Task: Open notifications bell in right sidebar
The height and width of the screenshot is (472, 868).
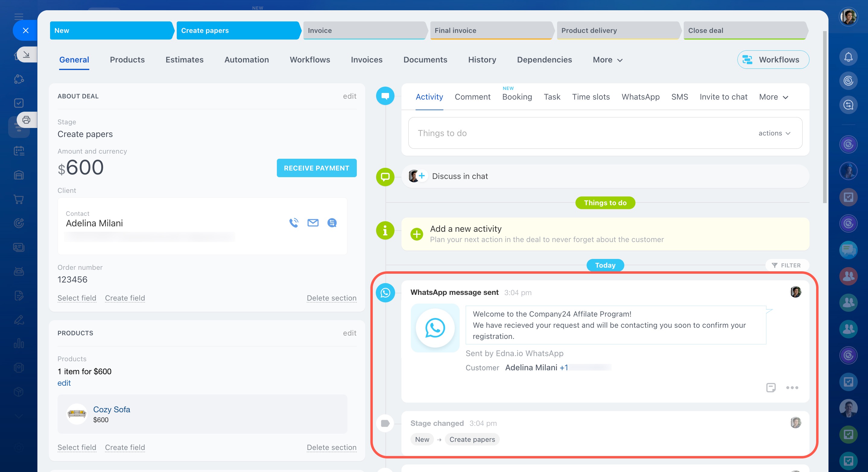Action: (848, 57)
